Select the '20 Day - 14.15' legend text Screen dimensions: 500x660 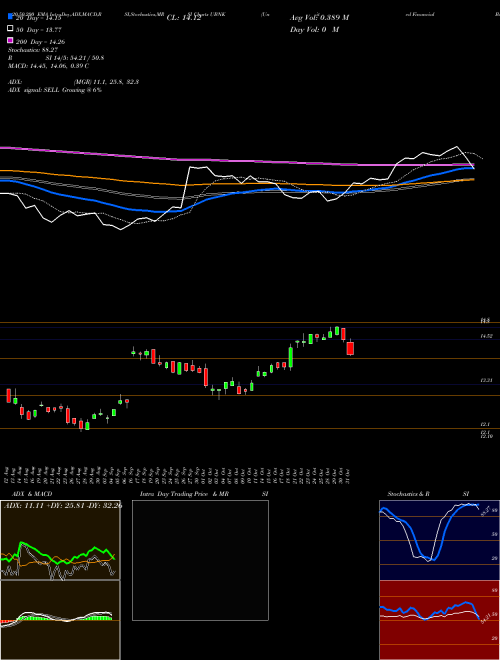pos(39,18)
